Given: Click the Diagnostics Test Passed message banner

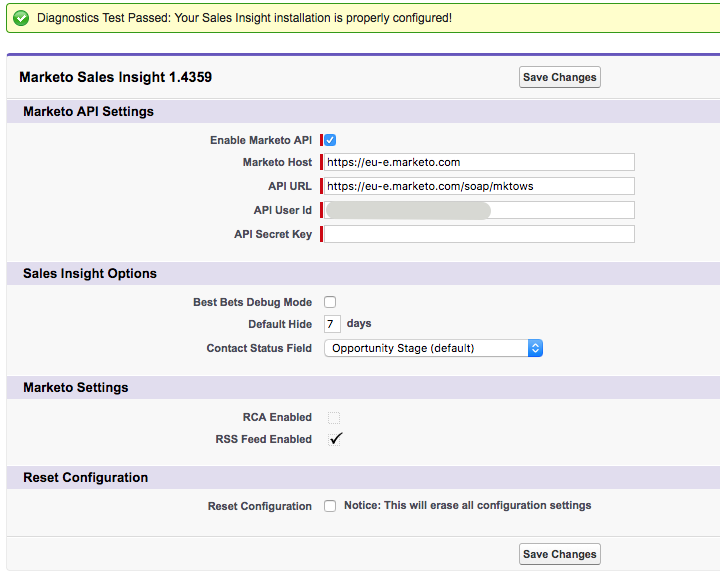Looking at the screenshot, I should [x=363, y=18].
